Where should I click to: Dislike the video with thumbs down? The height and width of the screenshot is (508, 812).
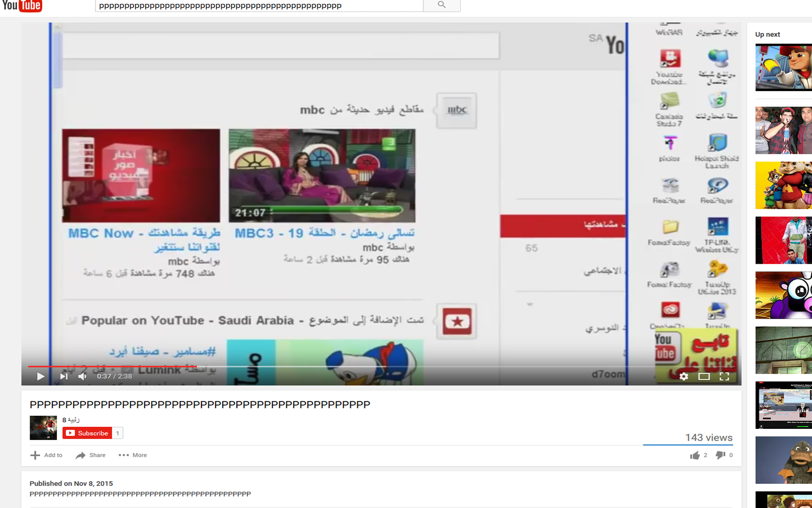coord(720,455)
